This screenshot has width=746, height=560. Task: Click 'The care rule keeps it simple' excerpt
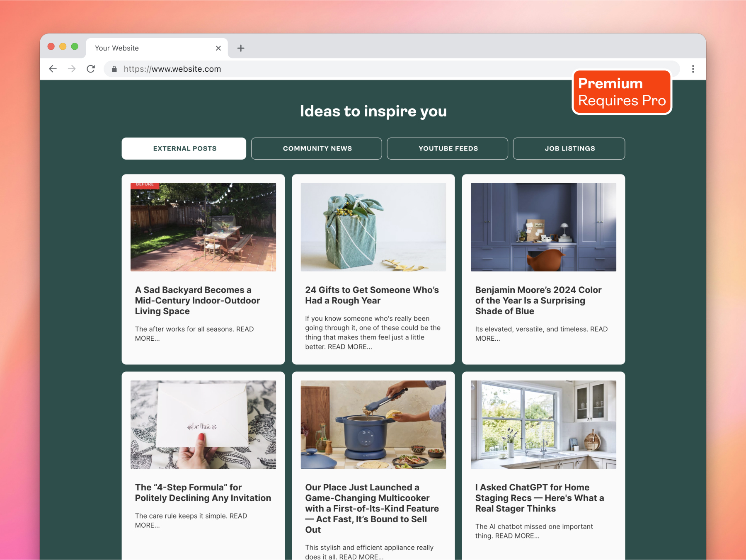click(x=191, y=521)
